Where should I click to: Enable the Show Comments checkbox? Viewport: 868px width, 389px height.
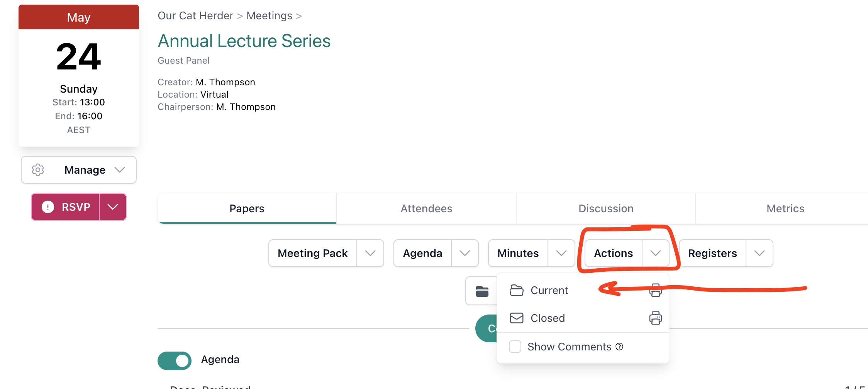coord(515,347)
